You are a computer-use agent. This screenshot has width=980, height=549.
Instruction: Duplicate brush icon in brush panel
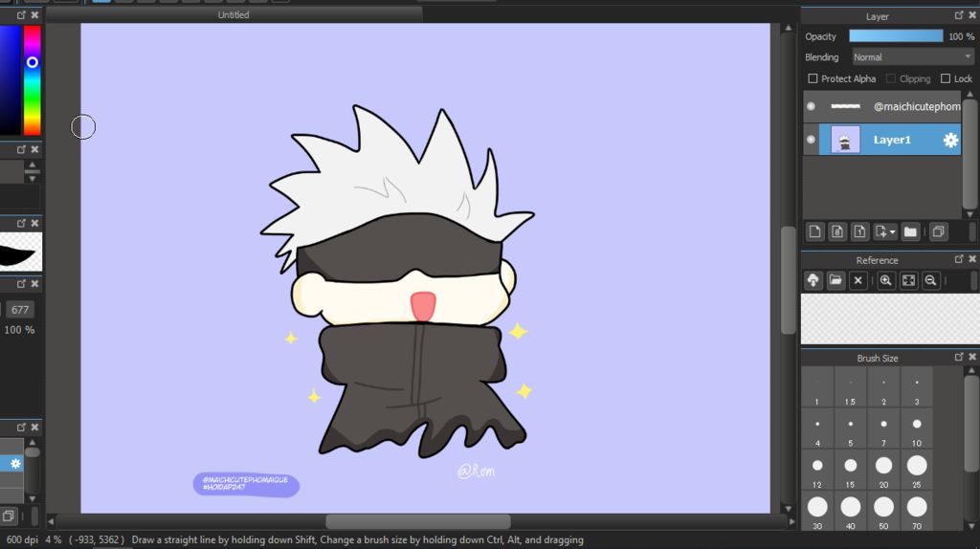(8, 516)
